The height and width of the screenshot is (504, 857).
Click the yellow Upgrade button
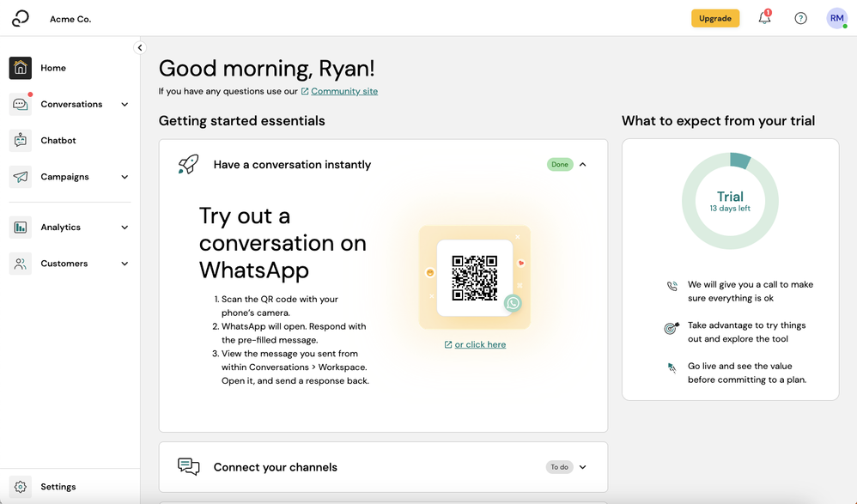[x=715, y=18]
